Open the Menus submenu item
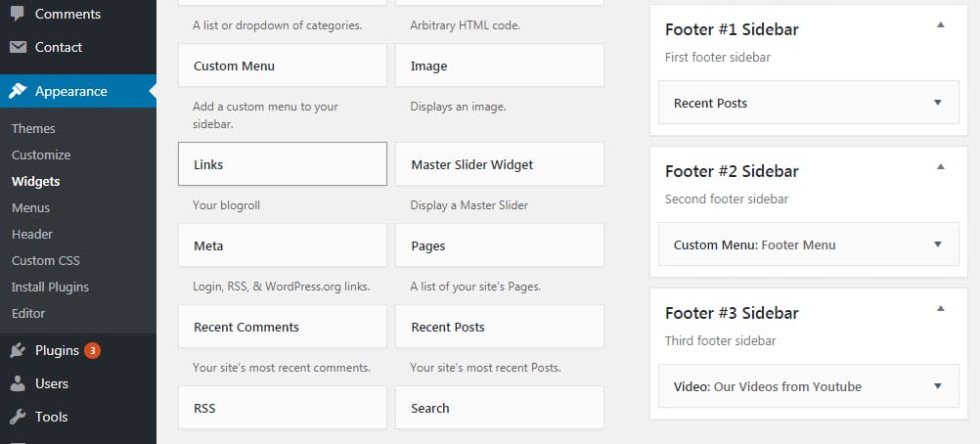 [x=30, y=207]
